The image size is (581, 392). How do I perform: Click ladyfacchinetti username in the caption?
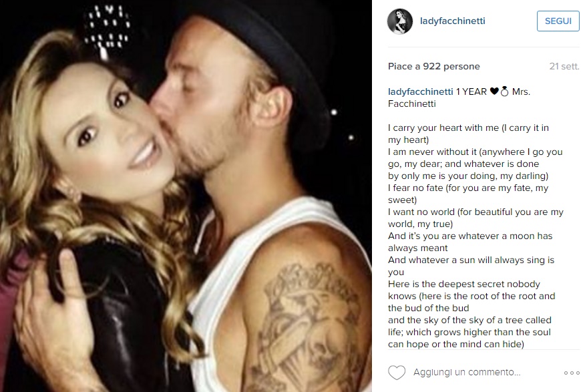[421, 91]
